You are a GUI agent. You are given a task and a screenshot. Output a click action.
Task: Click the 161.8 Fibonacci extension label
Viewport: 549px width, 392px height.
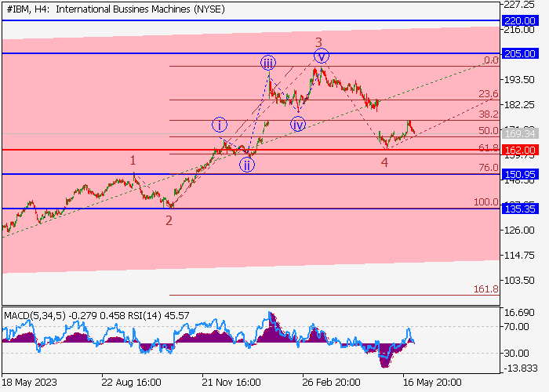pyautogui.click(x=486, y=289)
